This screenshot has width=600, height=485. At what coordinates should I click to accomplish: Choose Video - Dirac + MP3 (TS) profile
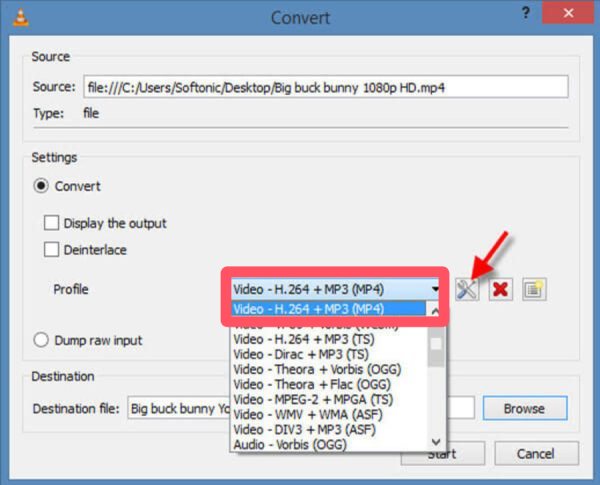coord(300,354)
